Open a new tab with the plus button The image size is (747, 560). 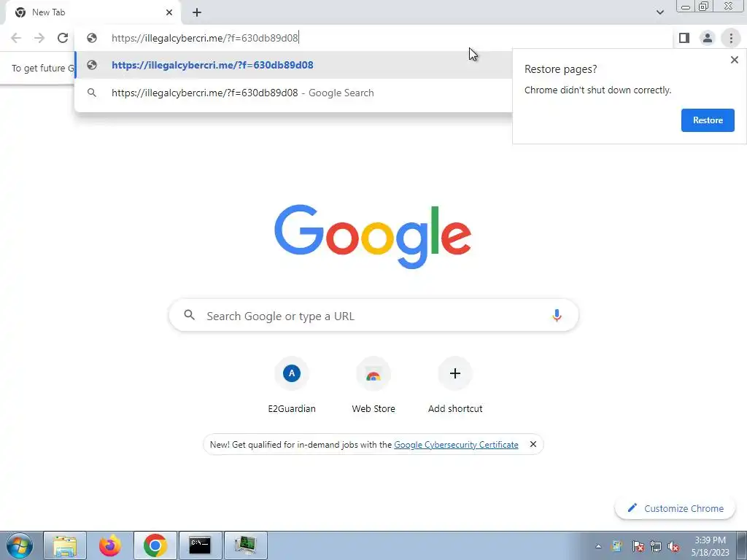(197, 12)
